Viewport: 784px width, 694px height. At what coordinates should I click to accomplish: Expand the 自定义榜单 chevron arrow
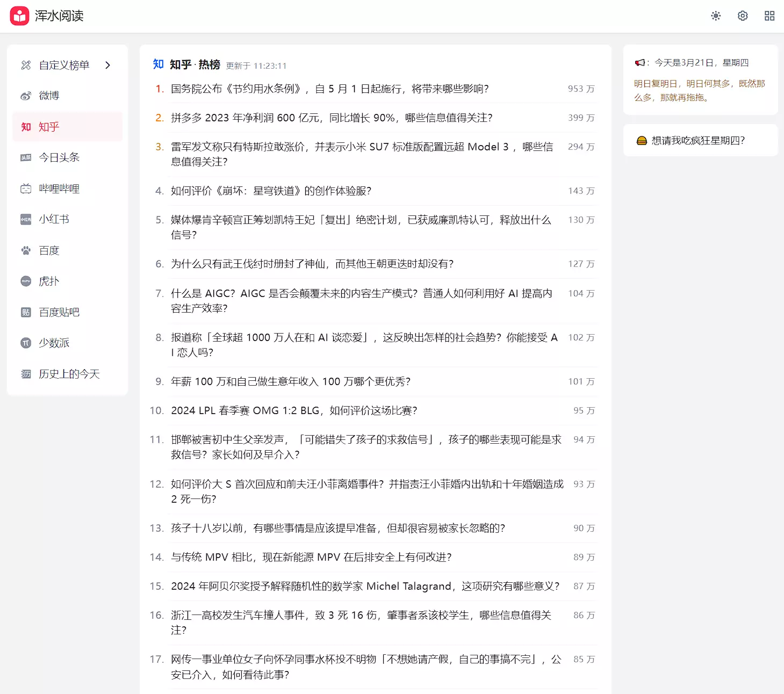(x=108, y=65)
